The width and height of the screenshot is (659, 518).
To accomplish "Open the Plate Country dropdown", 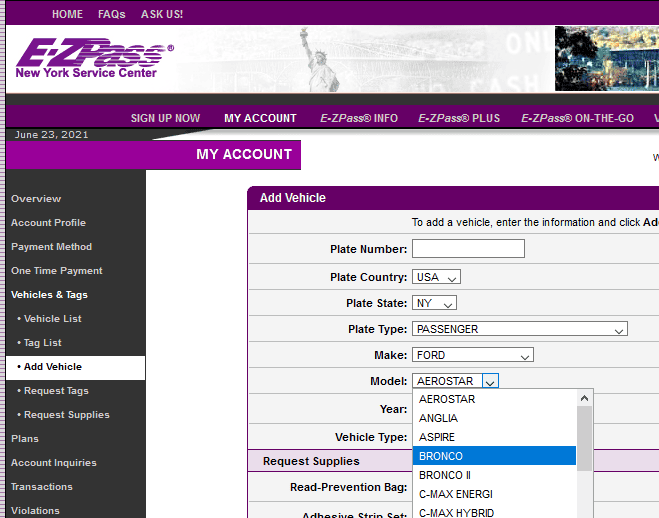I will click(437, 277).
